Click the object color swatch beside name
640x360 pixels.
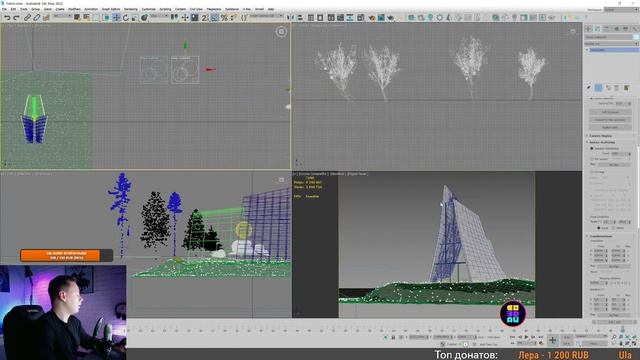click(x=636, y=37)
